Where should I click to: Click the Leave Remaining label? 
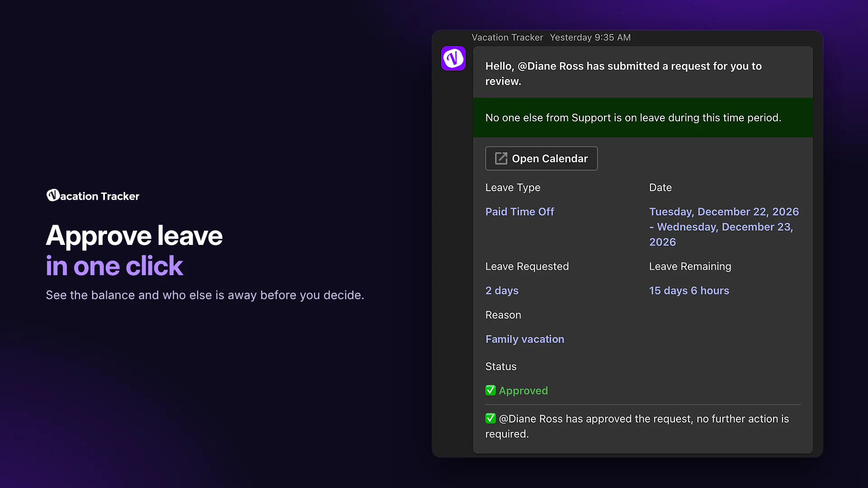[x=690, y=267]
